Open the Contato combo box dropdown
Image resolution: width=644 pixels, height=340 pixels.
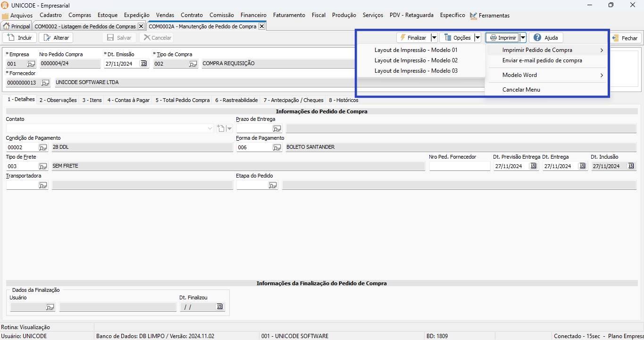(x=210, y=128)
